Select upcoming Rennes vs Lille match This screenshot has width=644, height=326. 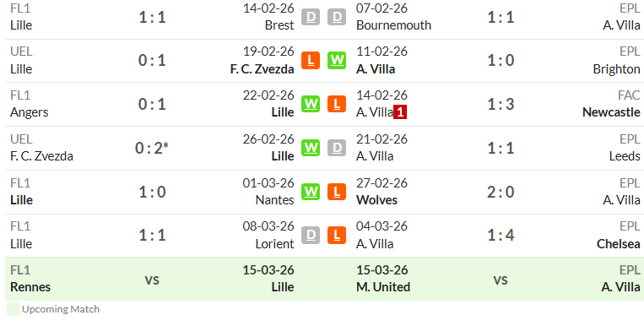[x=152, y=279]
